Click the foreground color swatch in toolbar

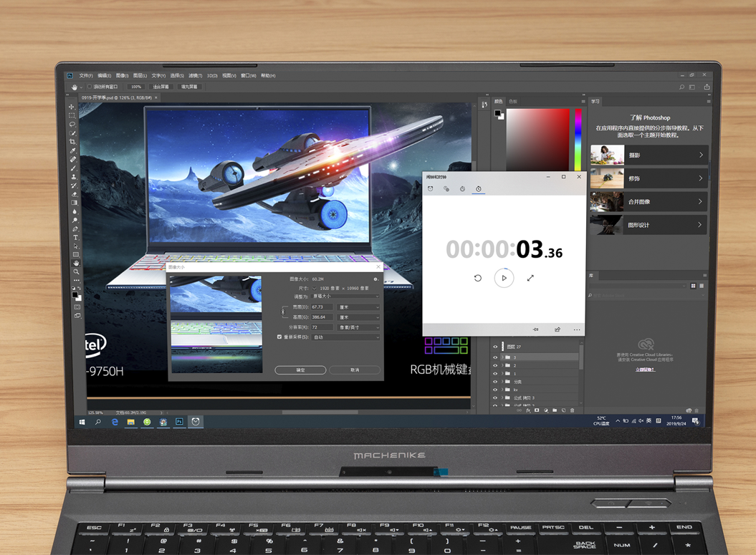(x=75, y=294)
